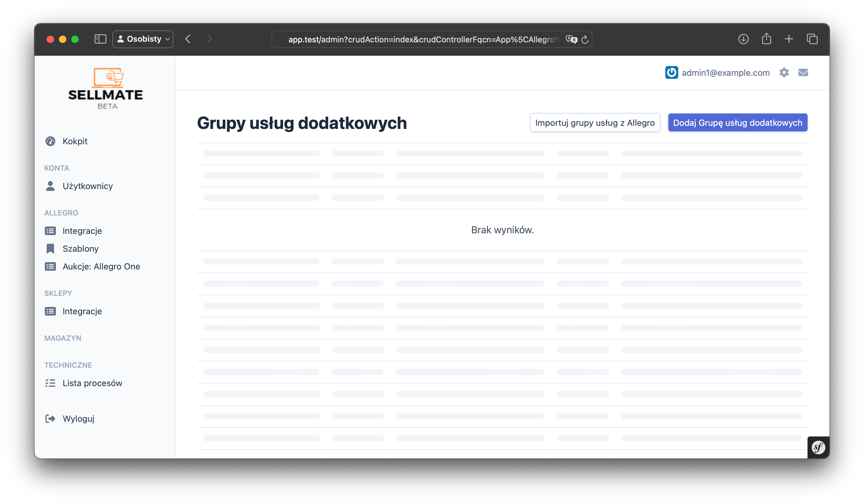Click the Grupy usług dodatkowych page title
Image resolution: width=864 pixels, height=504 pixels.
point(302,123)
